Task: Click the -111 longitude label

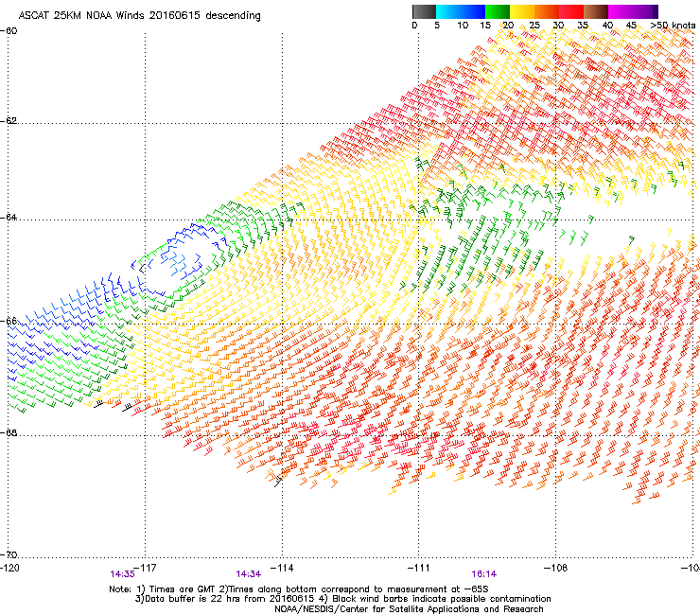Action: tap(418, 568)
